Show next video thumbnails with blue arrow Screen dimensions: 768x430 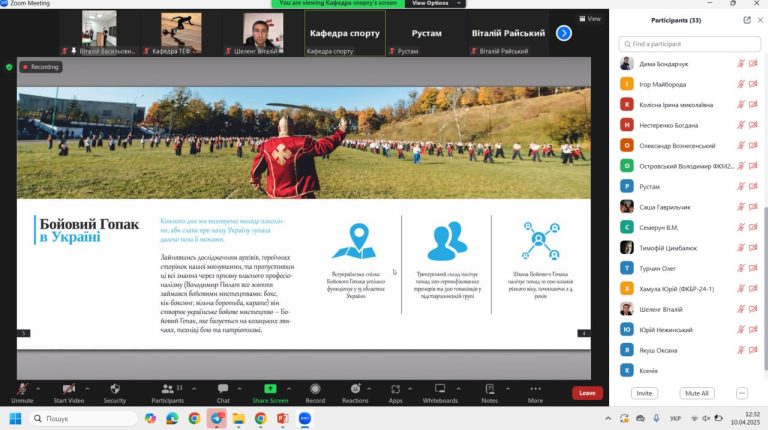(x=564, y=33)
